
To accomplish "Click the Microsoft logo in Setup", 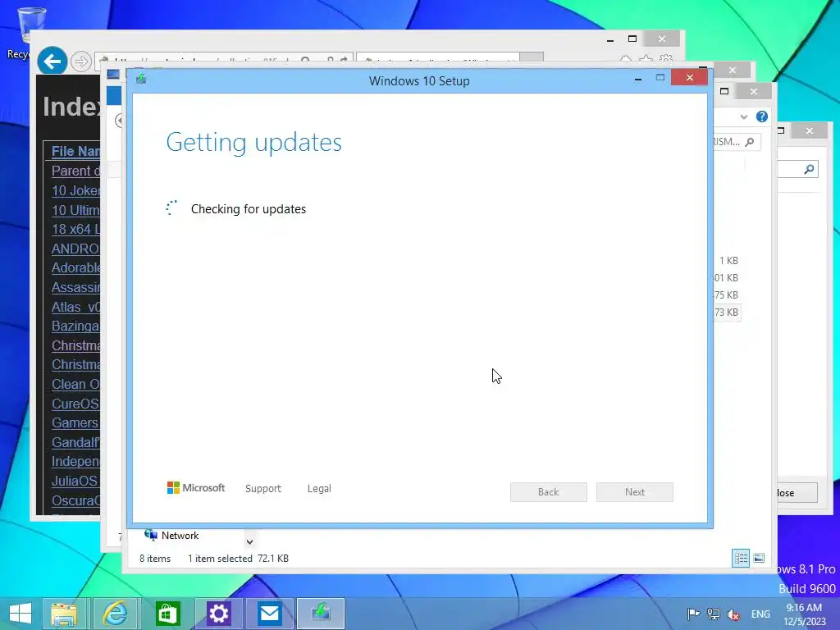I will coord(195,488).
